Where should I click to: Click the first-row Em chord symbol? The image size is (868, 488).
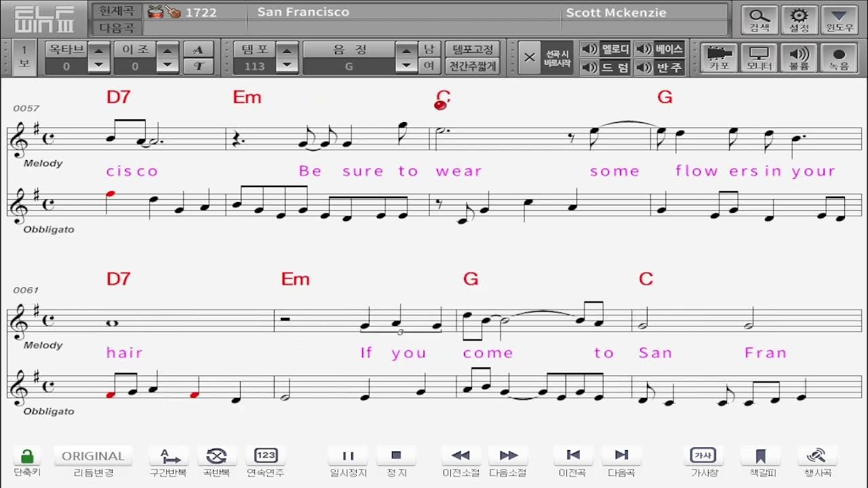(247, 97)
